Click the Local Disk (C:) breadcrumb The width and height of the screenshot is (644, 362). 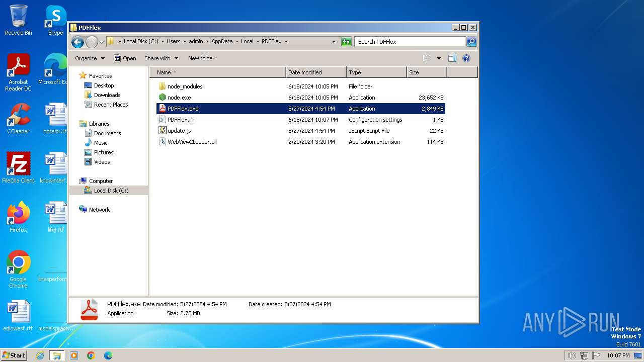(x=141, y=42)
